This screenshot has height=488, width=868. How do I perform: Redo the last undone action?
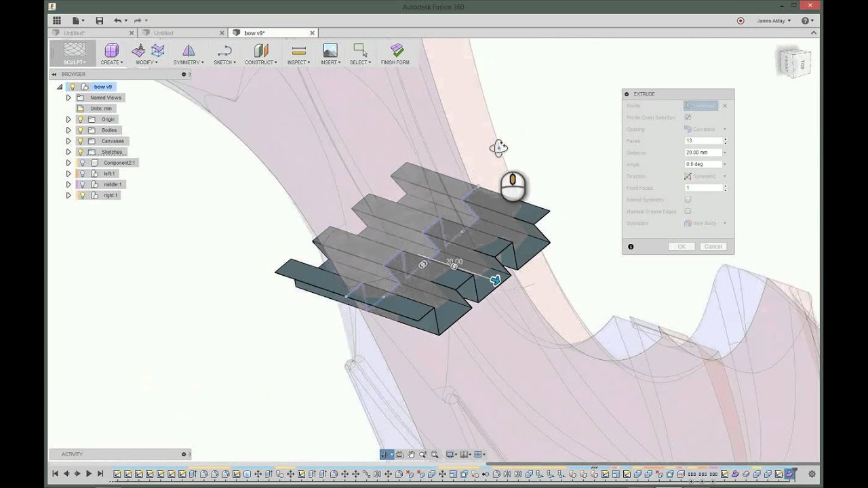(139, 20)
